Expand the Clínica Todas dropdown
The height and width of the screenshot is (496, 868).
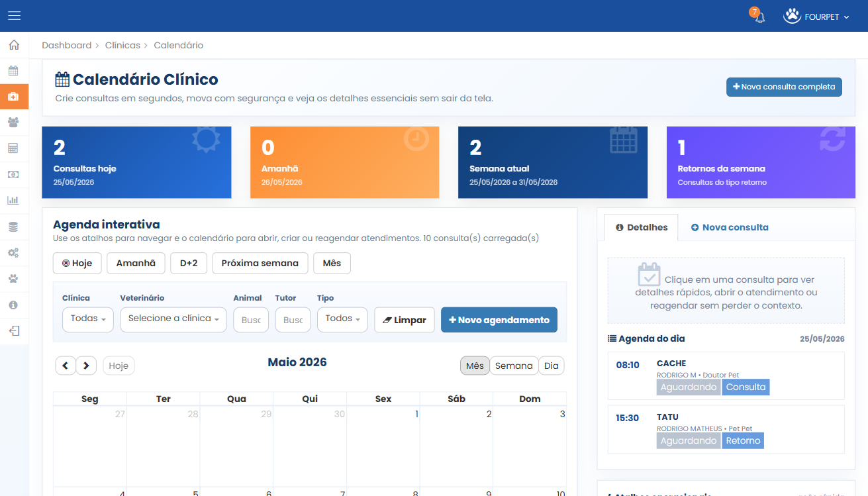[x=88, y=319]
